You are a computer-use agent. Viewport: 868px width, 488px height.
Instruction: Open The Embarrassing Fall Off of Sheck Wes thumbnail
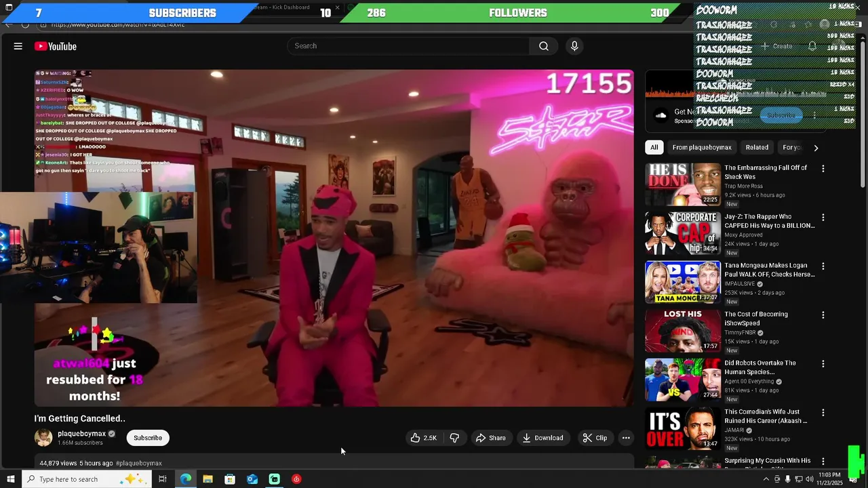(683, 184)
